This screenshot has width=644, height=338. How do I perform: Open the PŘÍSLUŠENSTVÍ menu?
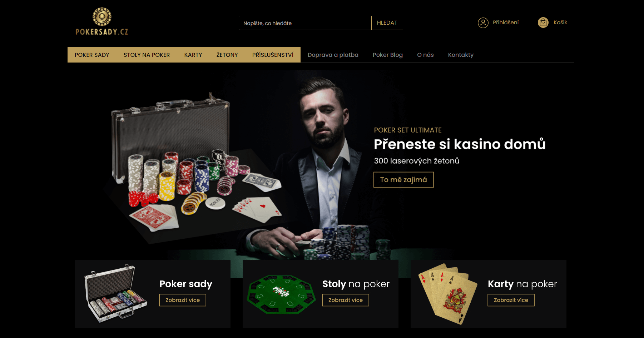tap(273, 55)
